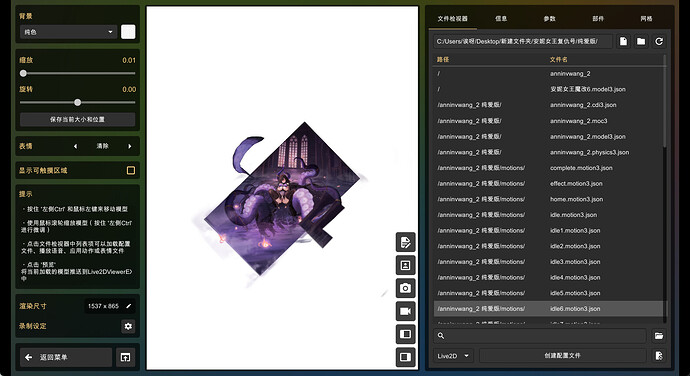Click the file list vertical scrollbar

(665, 101)
